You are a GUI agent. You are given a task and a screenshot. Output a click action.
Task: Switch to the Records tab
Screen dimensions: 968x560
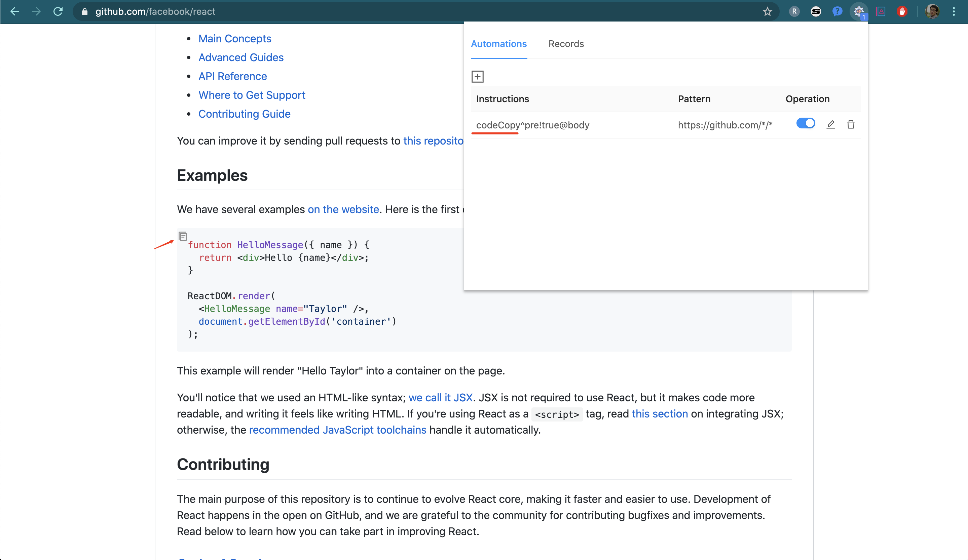566,44
